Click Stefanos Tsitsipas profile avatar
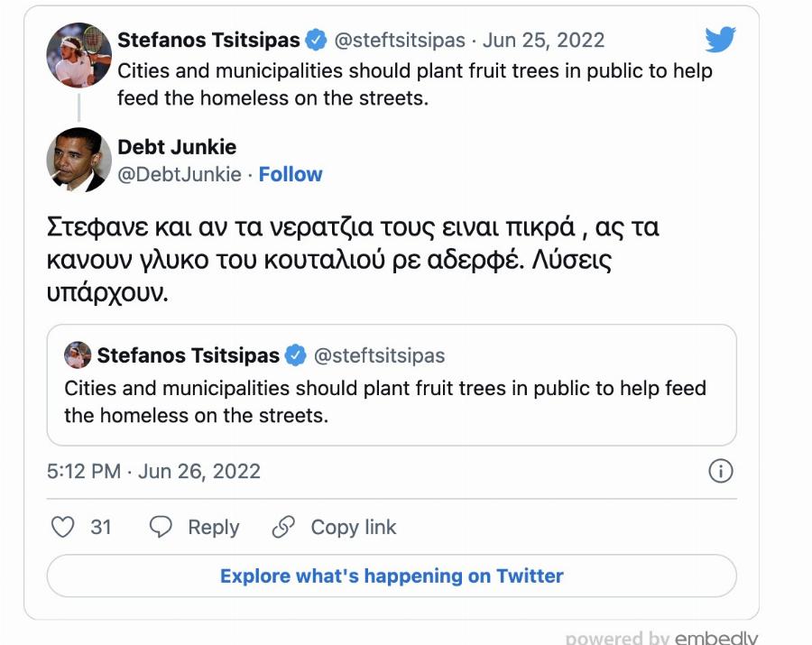The image size is (812, 645). point(77,54)
